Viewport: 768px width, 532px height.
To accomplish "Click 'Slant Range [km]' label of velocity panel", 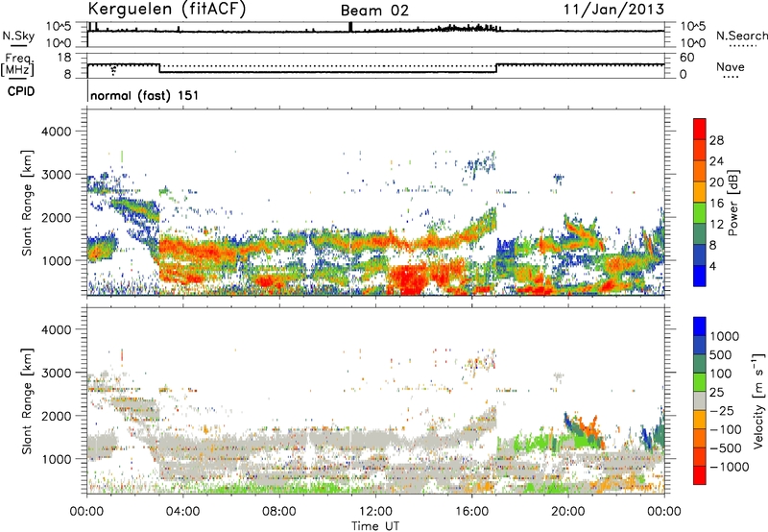I will coord(27,400).
